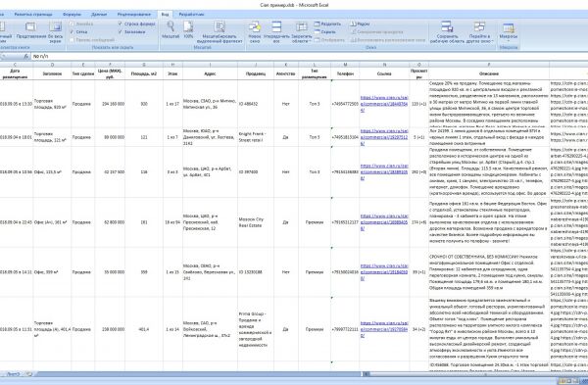Open cian link in 930 м² row
Viewport: 588px width, 385px height.
click(x=384, y=104)
